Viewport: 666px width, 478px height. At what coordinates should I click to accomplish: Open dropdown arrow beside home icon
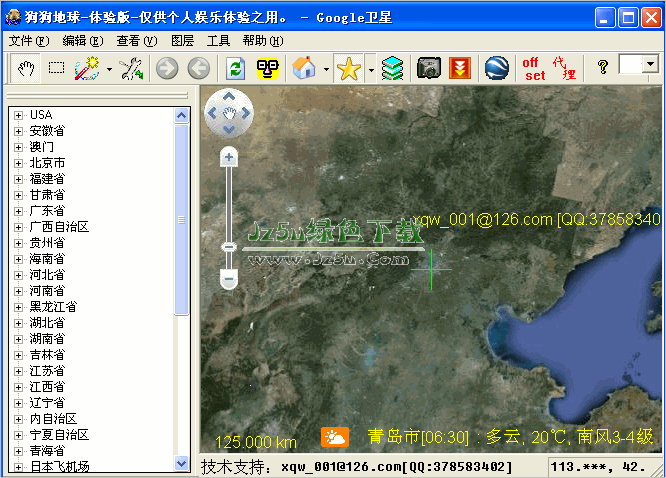[326, 69]
